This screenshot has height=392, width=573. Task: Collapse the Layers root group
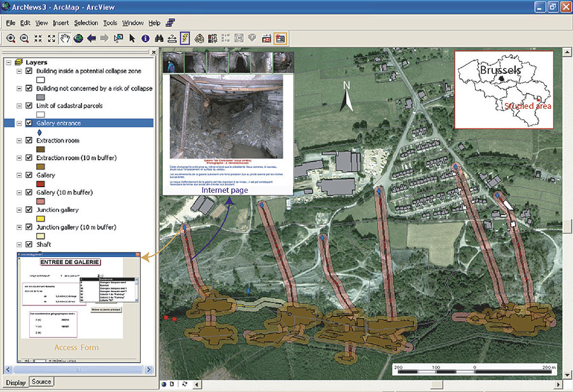tap(8, 62)
